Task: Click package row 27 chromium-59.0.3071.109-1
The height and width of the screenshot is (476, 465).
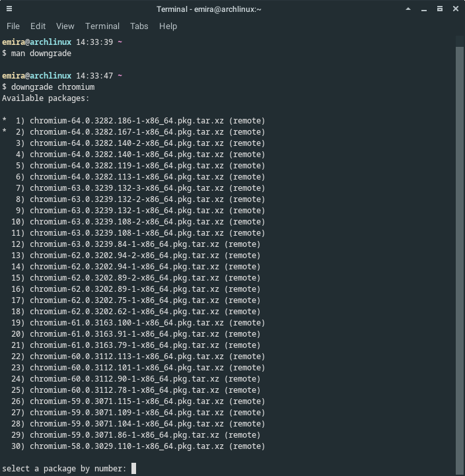Action: click(x=138, y=413)
